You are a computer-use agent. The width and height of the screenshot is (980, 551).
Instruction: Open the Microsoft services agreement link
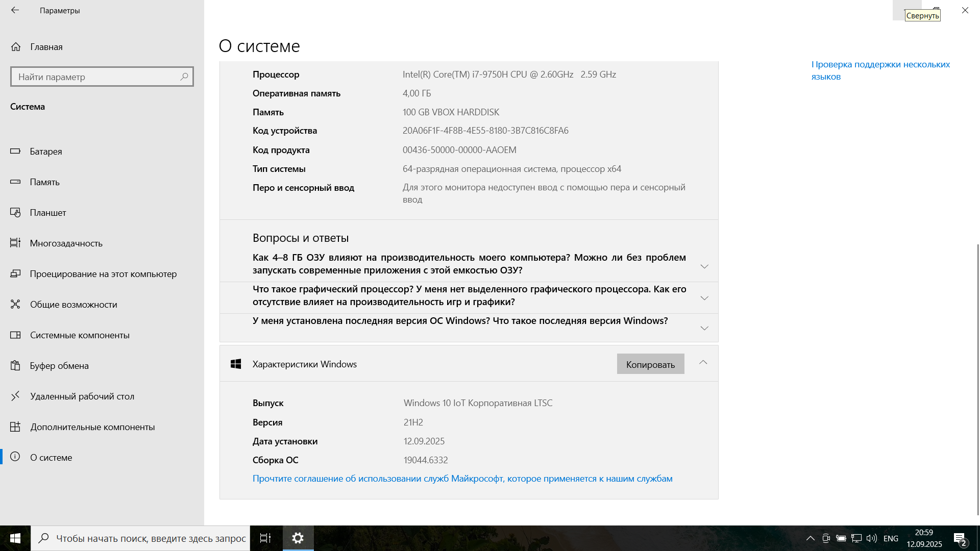pyautogui.click(x=462, y=479)
